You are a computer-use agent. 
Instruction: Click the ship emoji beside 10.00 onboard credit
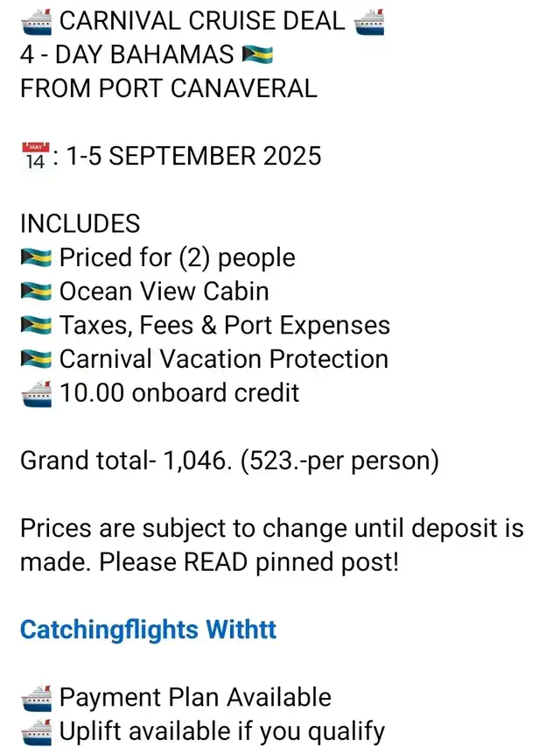[x=37, y=393]
